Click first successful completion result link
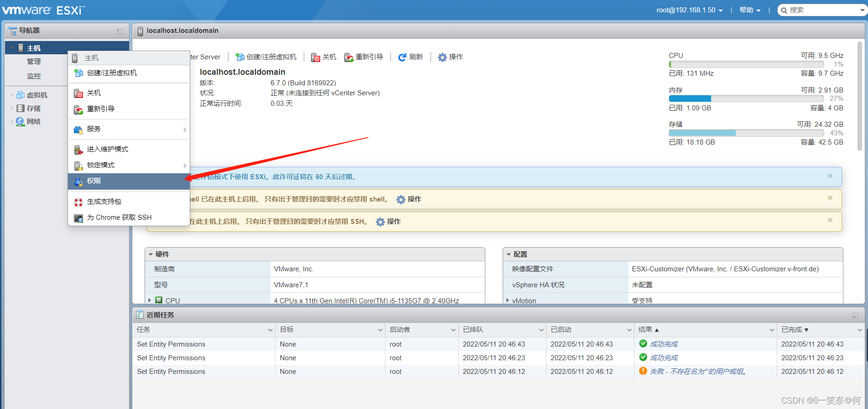 click(x=664, y=344)
